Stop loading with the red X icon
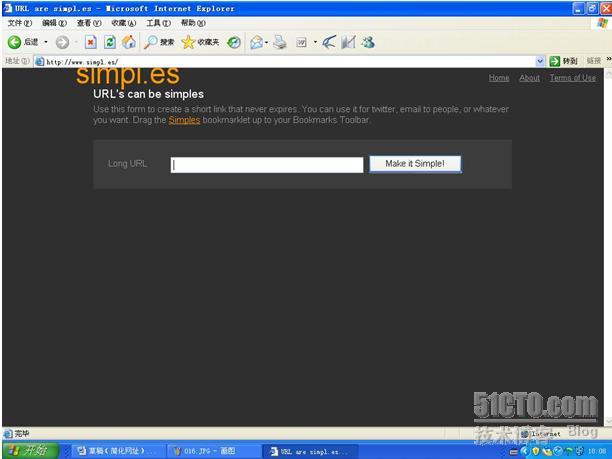Screen dimensions: 612x459 pos(91,42)
